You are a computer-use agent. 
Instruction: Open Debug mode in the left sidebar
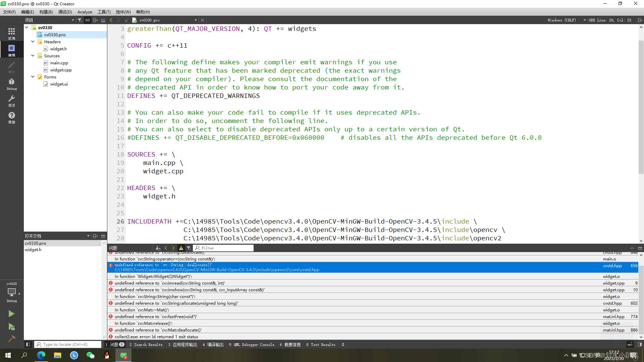pyautogui.click(x=11, y=84)
